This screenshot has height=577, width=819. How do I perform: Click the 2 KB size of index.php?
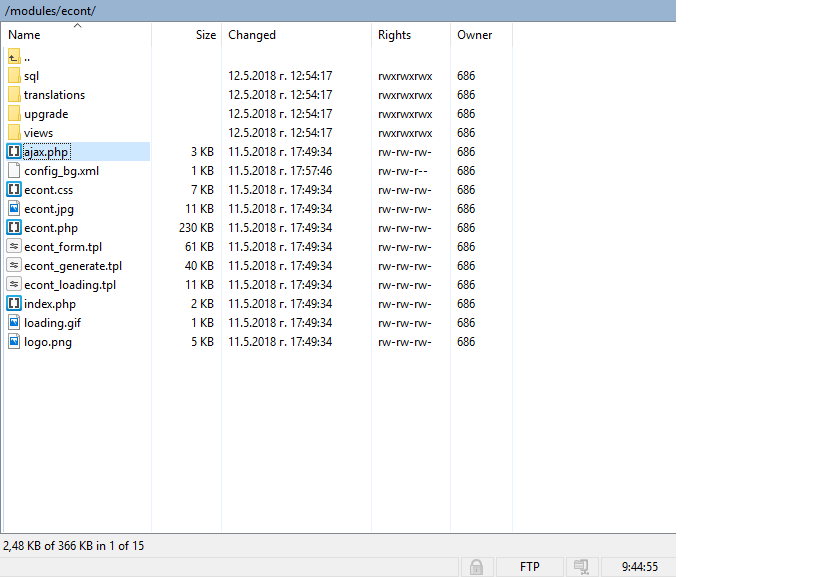pyautogui.click(x=202, y=304)
